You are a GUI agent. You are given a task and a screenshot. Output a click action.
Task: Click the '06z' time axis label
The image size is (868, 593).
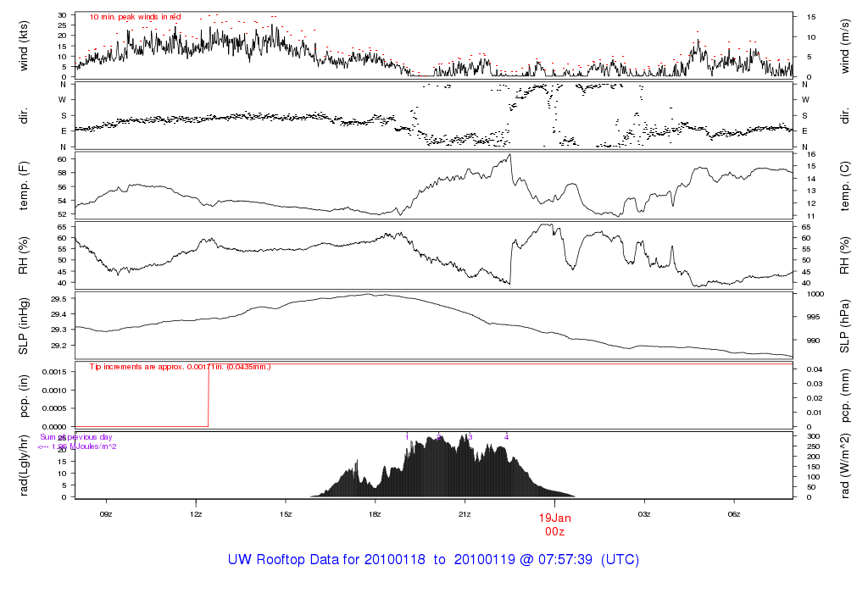point(733,514)
